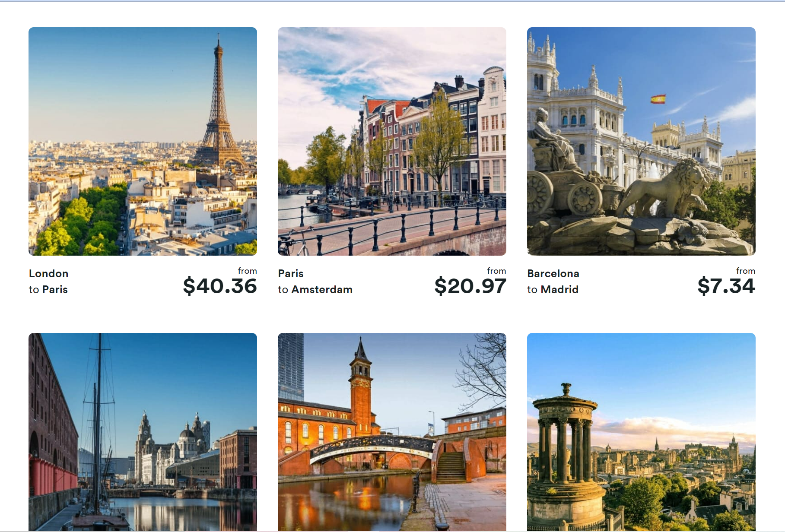Screen dimensions: 785x532
Task: Open the Amsterdam canal houses photo
Action: click(x=392, y=141)
